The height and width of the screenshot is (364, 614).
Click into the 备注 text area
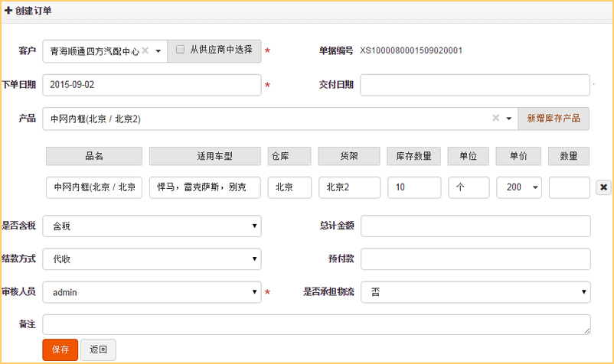(x=316, y=324)
